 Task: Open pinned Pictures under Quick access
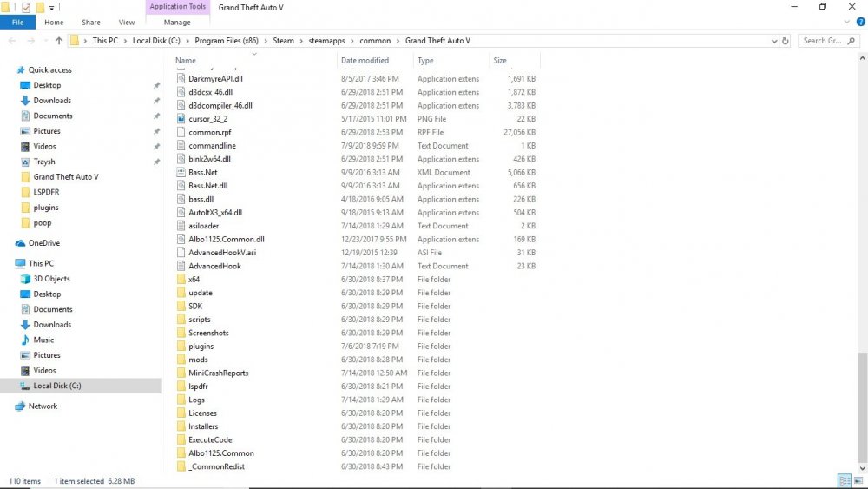click(x=47, y=131)
